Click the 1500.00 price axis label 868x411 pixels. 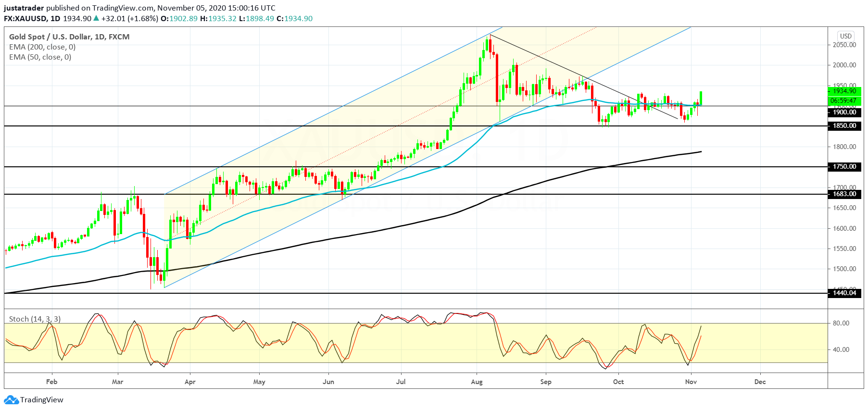(x=844, y=269)
